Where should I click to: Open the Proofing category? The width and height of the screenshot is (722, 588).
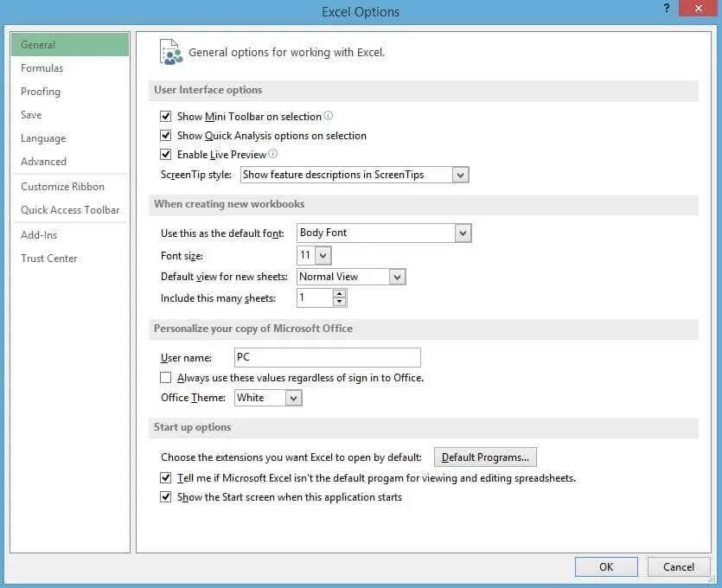[x=70, y=92]
